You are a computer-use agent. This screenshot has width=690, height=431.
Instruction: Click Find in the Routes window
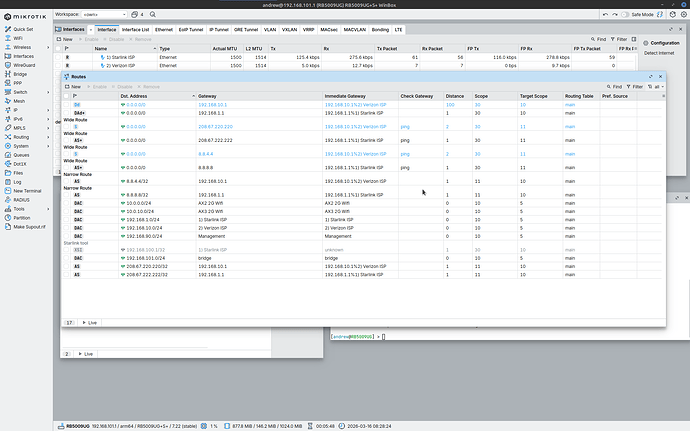(x=614, y=87)
